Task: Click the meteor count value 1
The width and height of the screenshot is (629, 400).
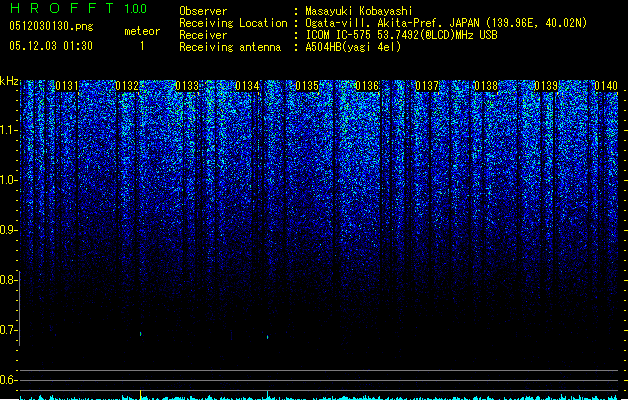Action: 142,46
